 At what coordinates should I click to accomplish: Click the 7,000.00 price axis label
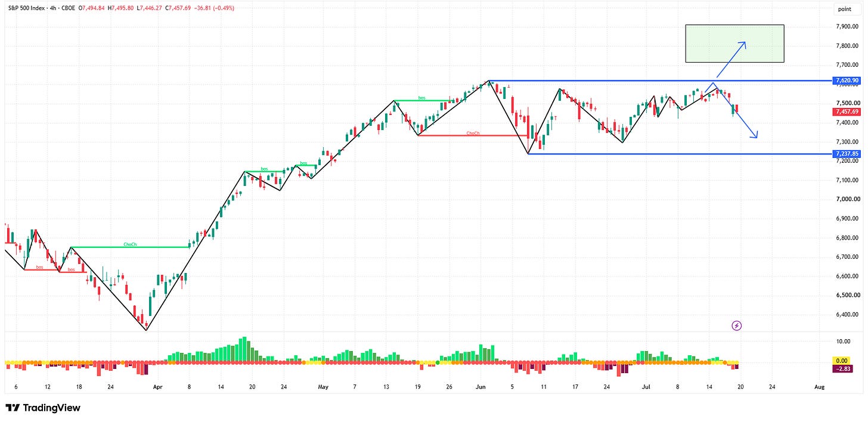tap(847, 199)
